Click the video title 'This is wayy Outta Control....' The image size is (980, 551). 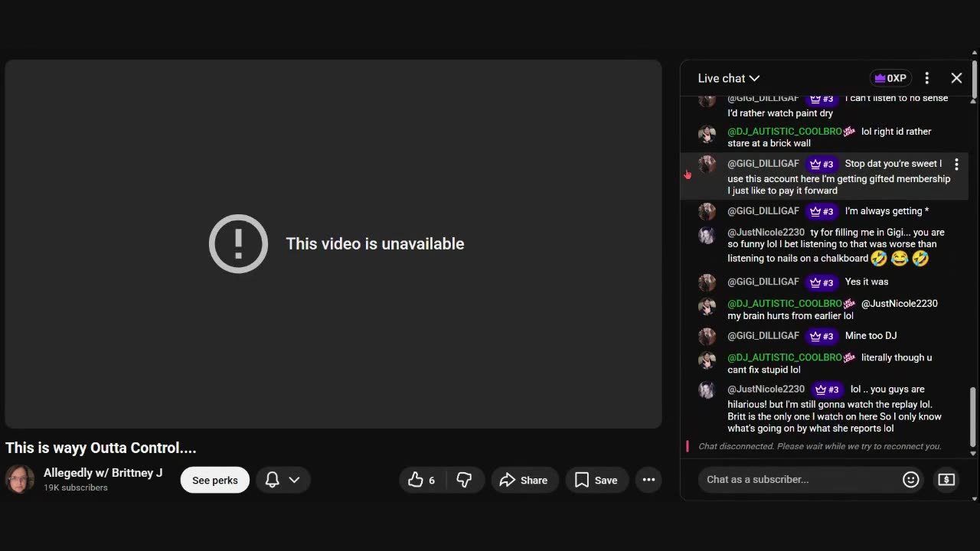pos(101,448)
